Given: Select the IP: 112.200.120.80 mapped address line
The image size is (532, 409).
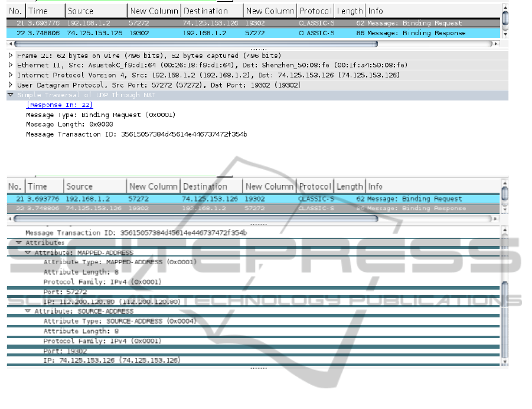Looking at the screenshot, I should tap(112, 301).
